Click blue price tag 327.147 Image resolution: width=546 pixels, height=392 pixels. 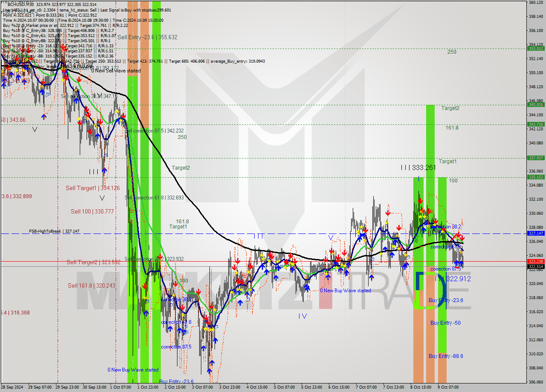click(x=536, y=233)
